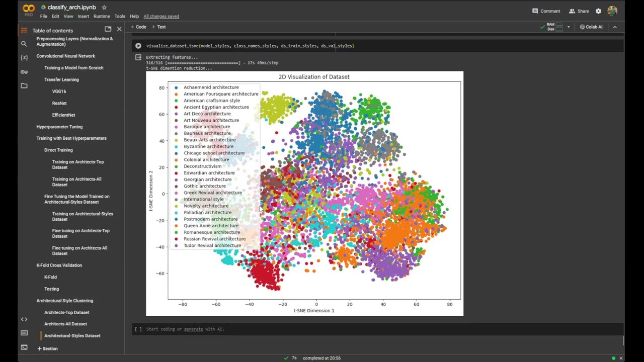Open the RAM Disk resources dropdown arrow
Screen dimensions: 644x362
(x=569, y=27)
